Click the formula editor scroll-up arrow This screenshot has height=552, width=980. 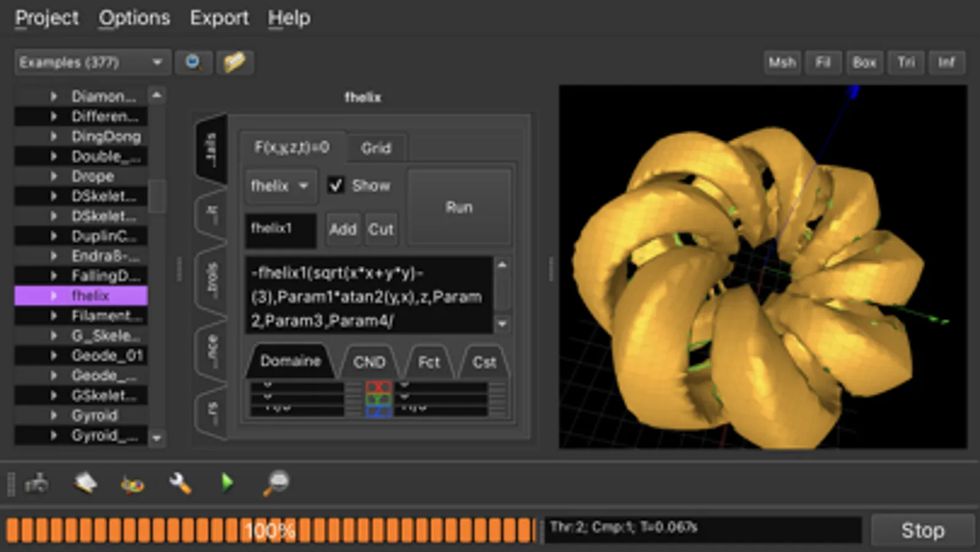[502, 265]
